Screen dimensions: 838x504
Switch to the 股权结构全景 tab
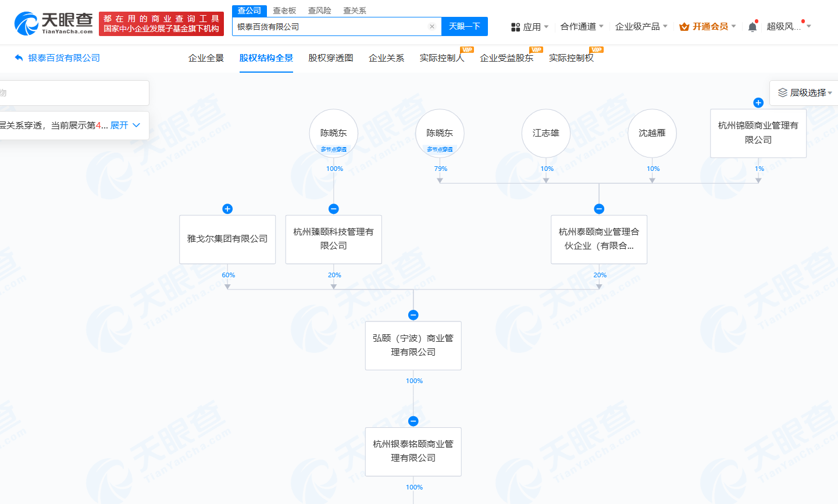pyautogui.click(x=266, y=58)
